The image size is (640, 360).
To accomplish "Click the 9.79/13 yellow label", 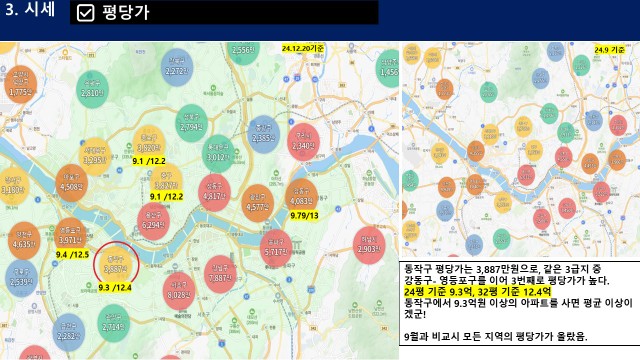I will [304, 215].
